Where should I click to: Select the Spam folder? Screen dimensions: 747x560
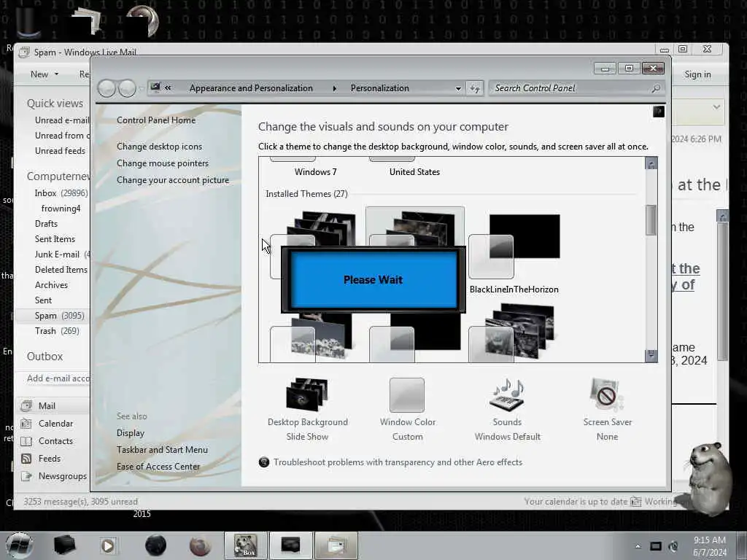[x=59, y=315]
